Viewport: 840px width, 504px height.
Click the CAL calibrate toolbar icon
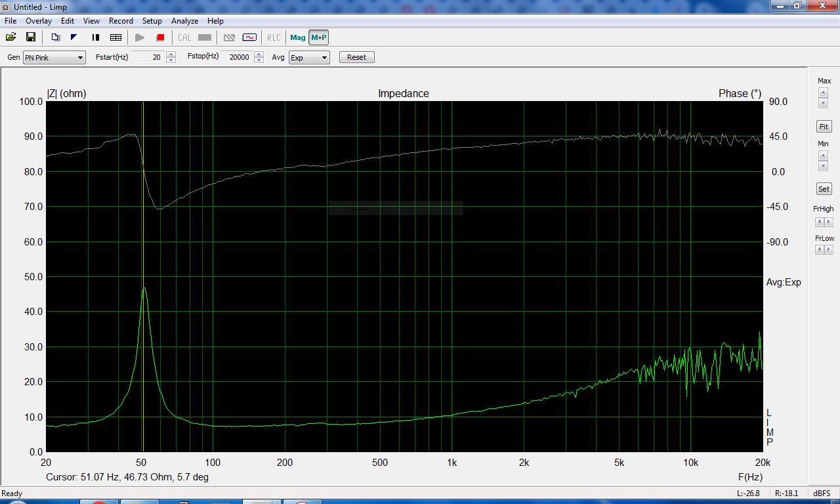[185, 37]
